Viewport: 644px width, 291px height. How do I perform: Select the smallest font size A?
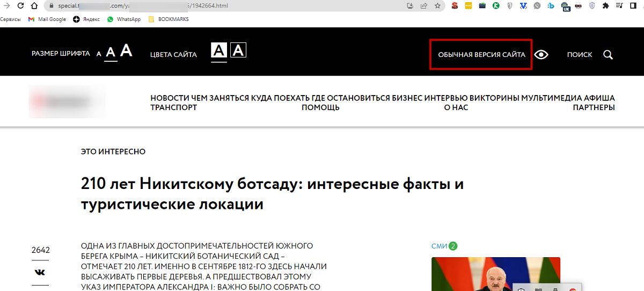(99, 54)
